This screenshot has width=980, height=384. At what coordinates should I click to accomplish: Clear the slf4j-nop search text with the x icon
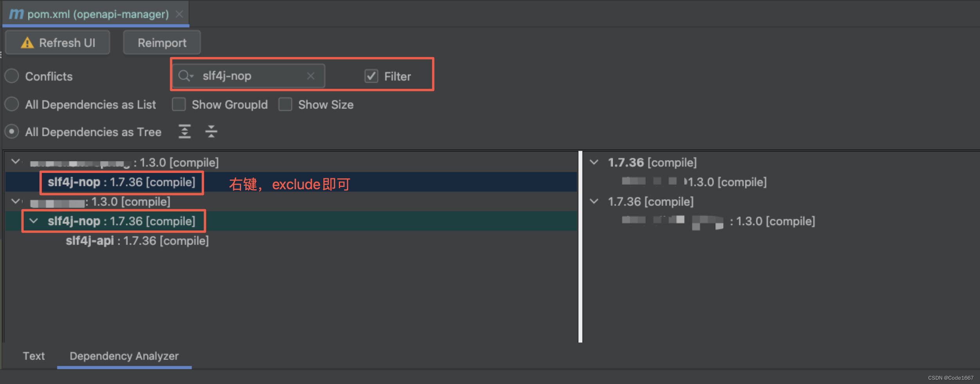(x=310, y=76)
